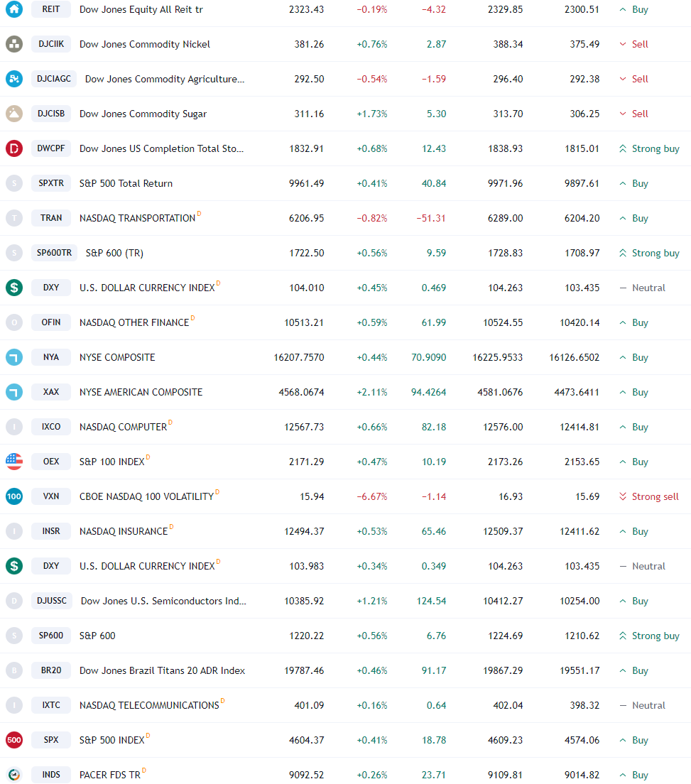691x784 pixels.
Task: Click the red DWCPF logo icon
Action: tap(14, 148)
